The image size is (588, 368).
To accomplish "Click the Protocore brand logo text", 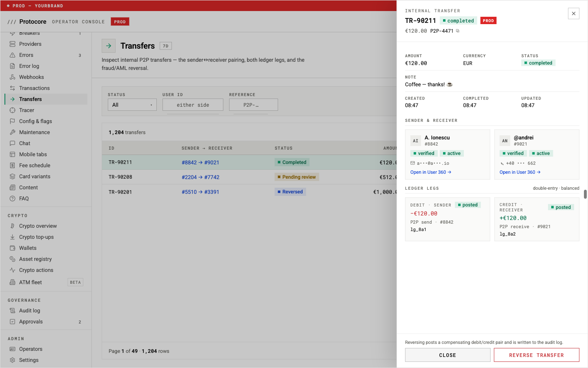I will click(x=33, y=22).
